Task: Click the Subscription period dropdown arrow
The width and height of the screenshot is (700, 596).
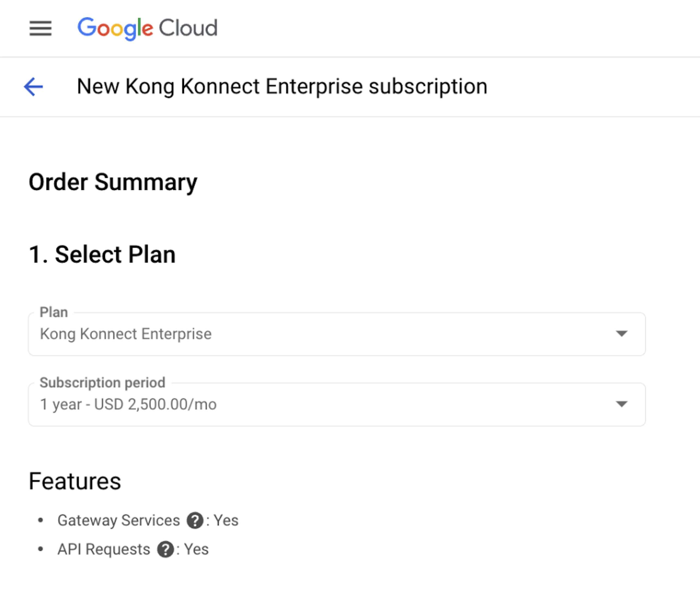Action: click(x=621, y=404)
